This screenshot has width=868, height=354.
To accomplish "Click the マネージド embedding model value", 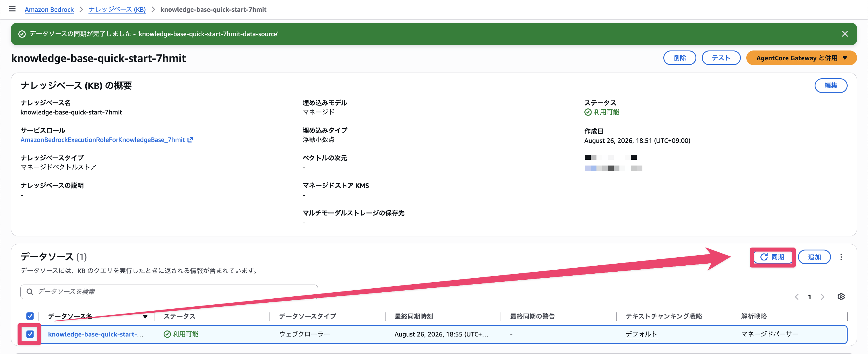I will (318, 112).
